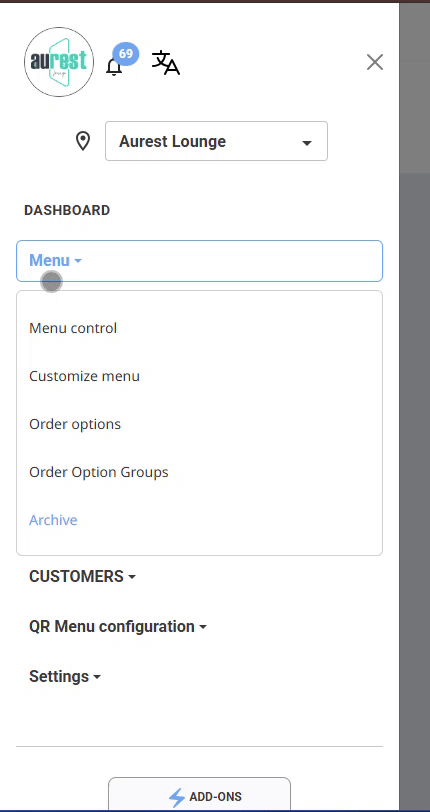Expand the Settings section

click(65, 676)
